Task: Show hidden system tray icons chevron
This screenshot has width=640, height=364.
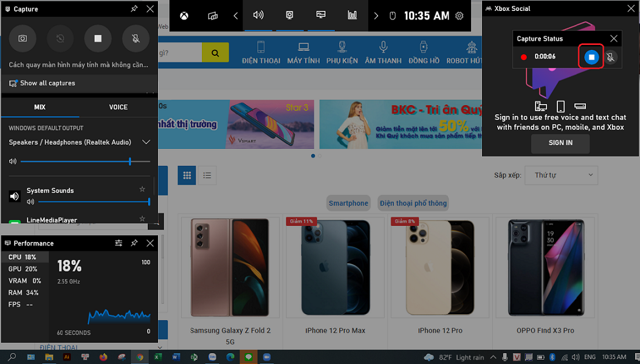Action: click(x=493, y=357)
